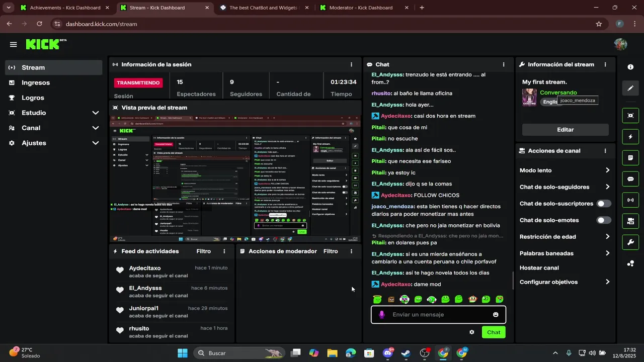Insert the brown angry box emote
The height and width of the screenshot is (362, 644).
point(391,299)
